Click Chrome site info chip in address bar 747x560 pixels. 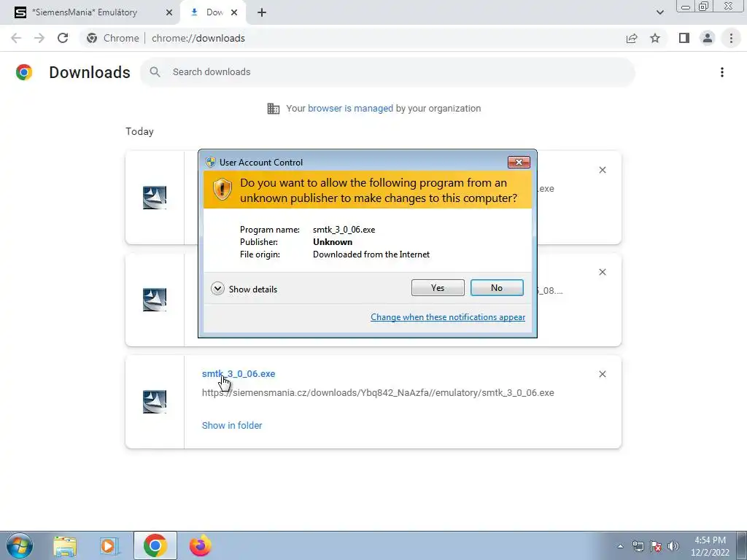(115, 38)
